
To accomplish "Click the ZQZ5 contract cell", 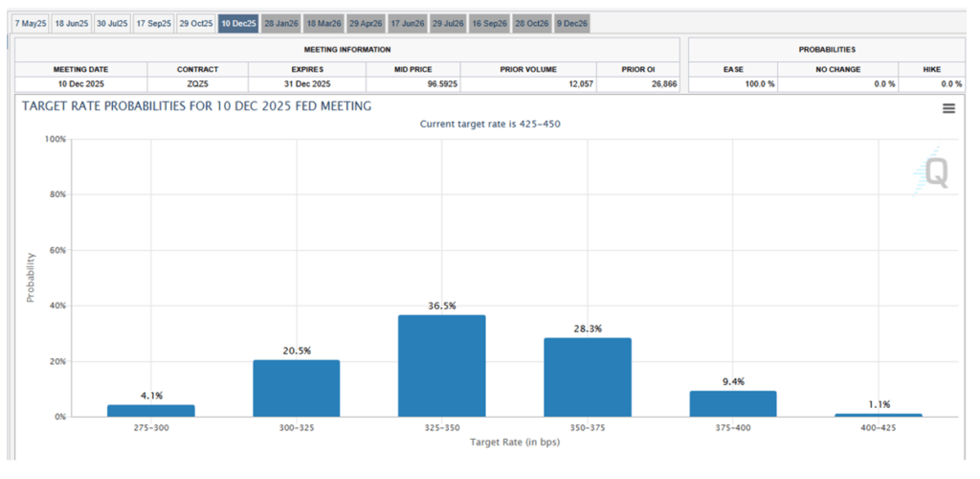I will (197, 83).
